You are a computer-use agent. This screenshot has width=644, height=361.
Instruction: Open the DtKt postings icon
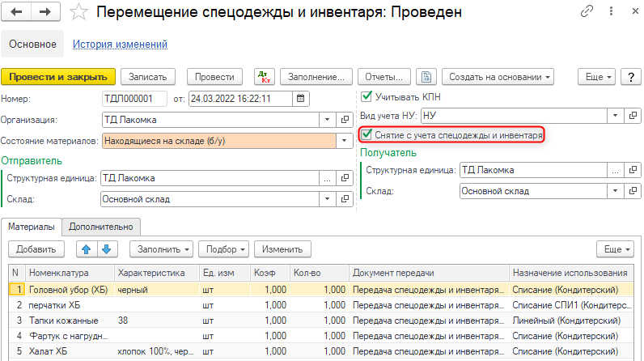263,77
